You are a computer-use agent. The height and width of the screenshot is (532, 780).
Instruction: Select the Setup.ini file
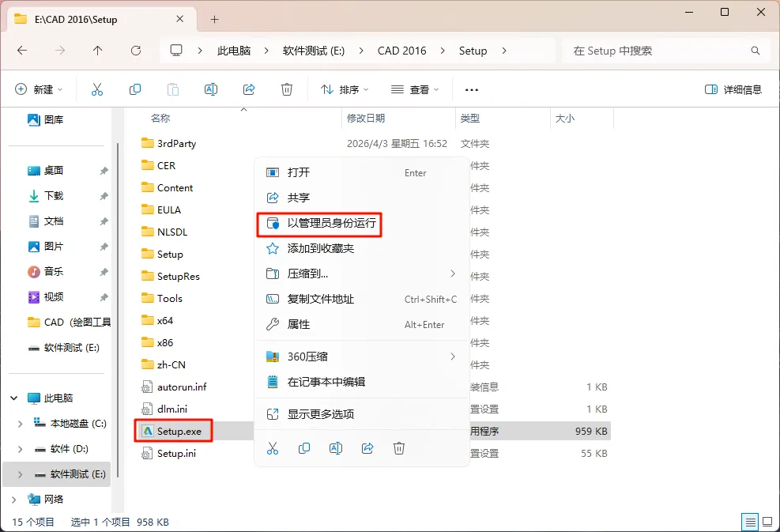[x=168, y=454]
